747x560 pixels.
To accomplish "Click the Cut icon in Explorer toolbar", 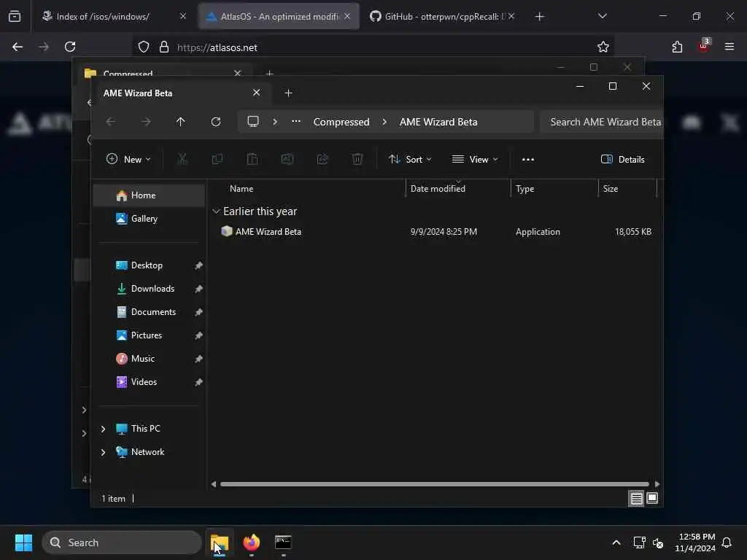I will (182, 159).
